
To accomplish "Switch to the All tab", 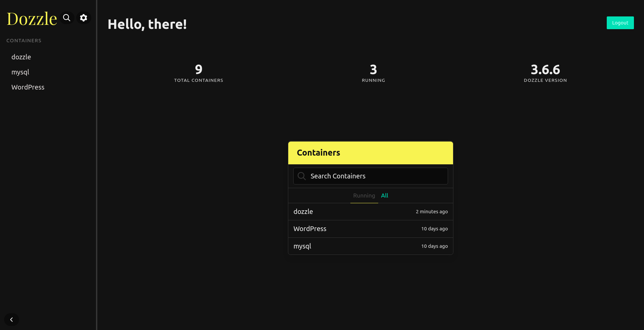I will (x=385, y=196).
